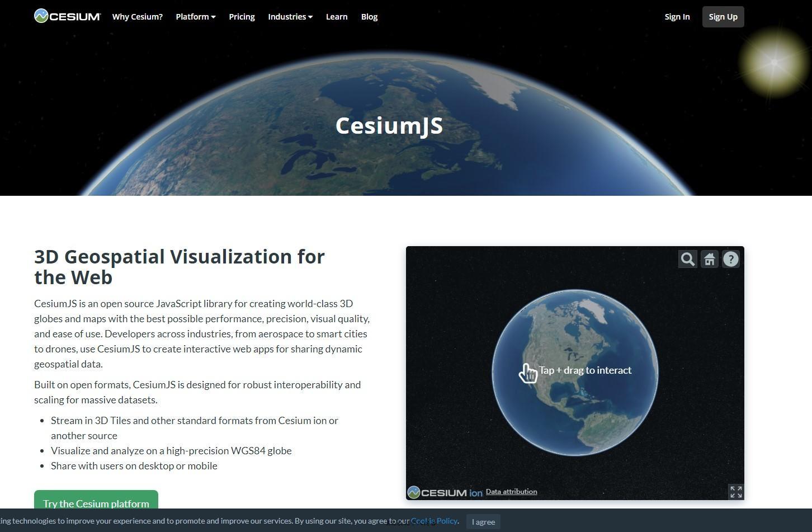Open the Cookie Policy link
The image size is (812, 532).
[434, 521]
